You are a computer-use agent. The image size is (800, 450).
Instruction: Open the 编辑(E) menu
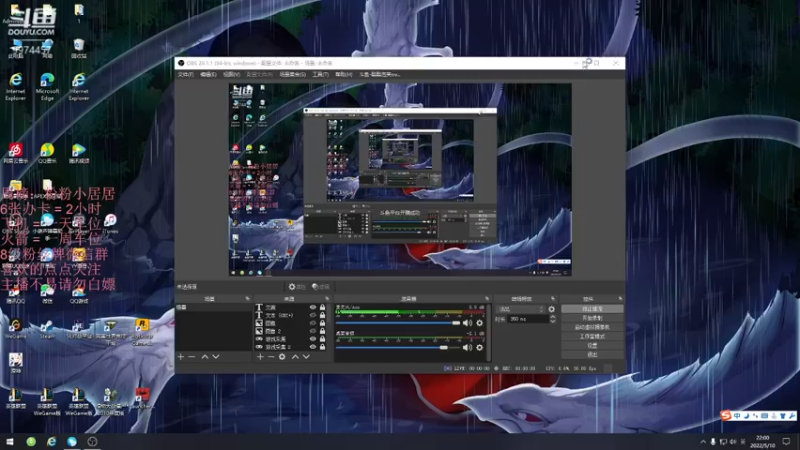click(x=208, y=74)
